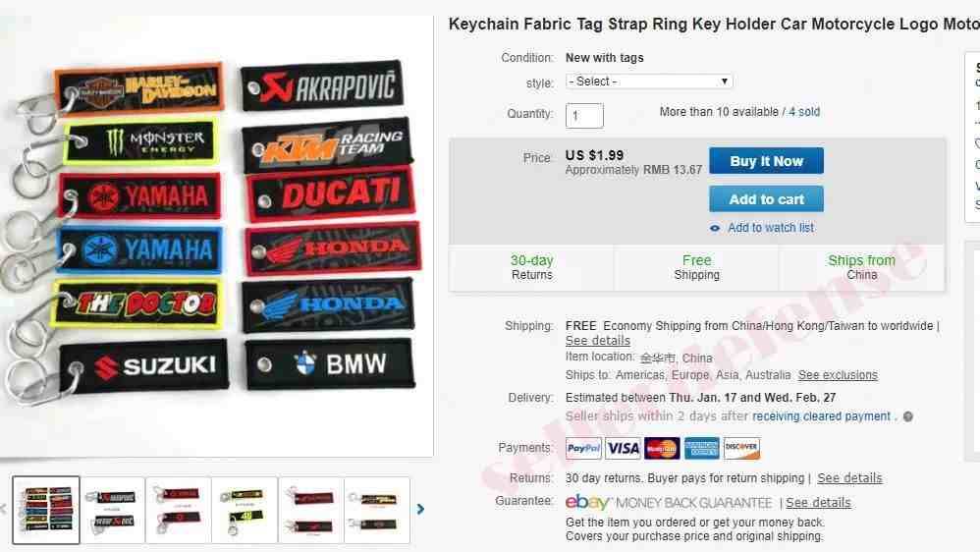This screenshot has width=980, height=552.
Task: Click the MasterCard payment icon
Action: point(662,448)
